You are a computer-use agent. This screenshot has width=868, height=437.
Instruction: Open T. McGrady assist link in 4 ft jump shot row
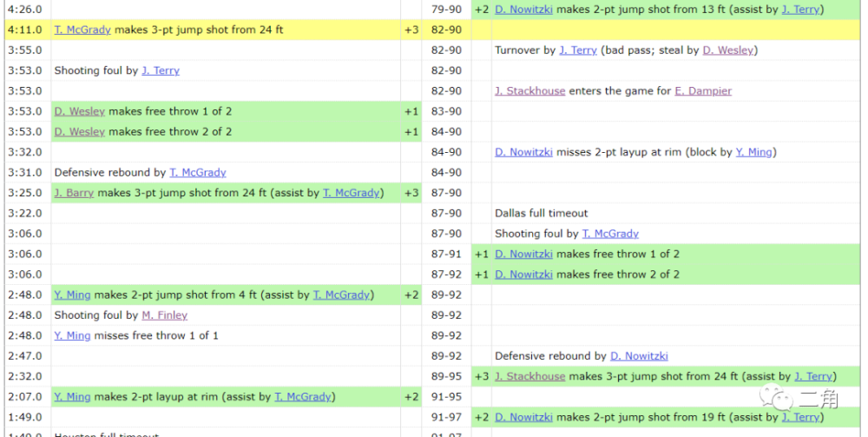pos(341,295)
